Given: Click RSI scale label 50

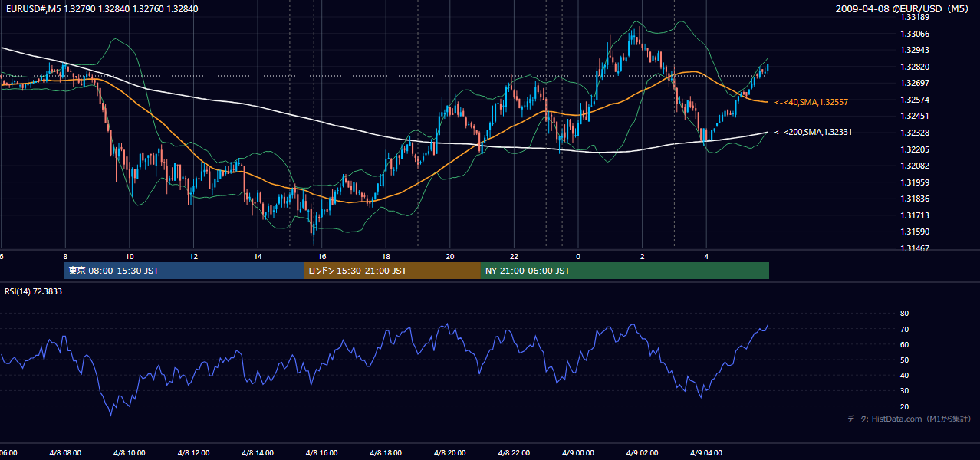Looking at the screenshot, I should tap(905, 360).
